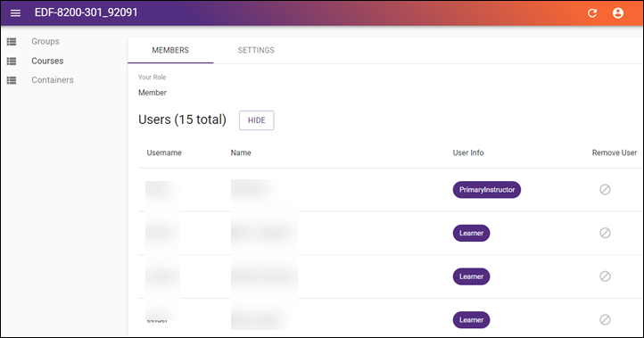The width and height of the screenshot is (644, 338).
Task: Open Courses in the sidebar
Action: (x=47, y=61)
